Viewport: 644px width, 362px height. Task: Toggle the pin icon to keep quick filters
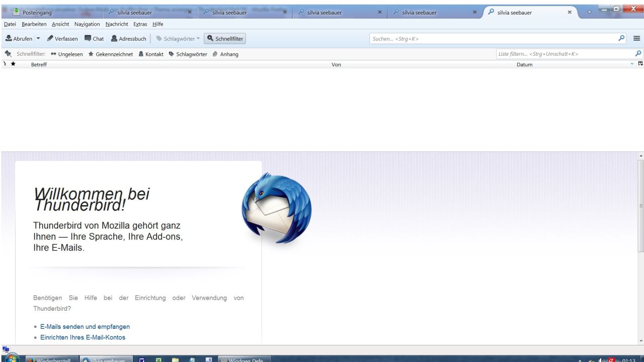point(8,54)
